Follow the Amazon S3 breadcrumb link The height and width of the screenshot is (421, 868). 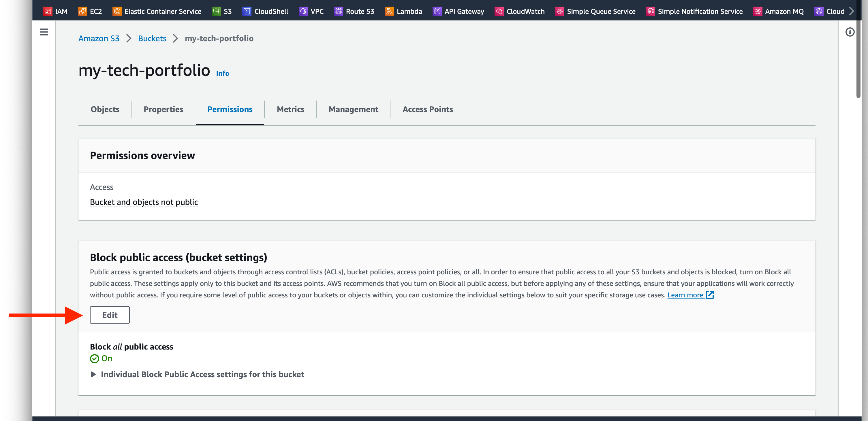coord(99,38)
